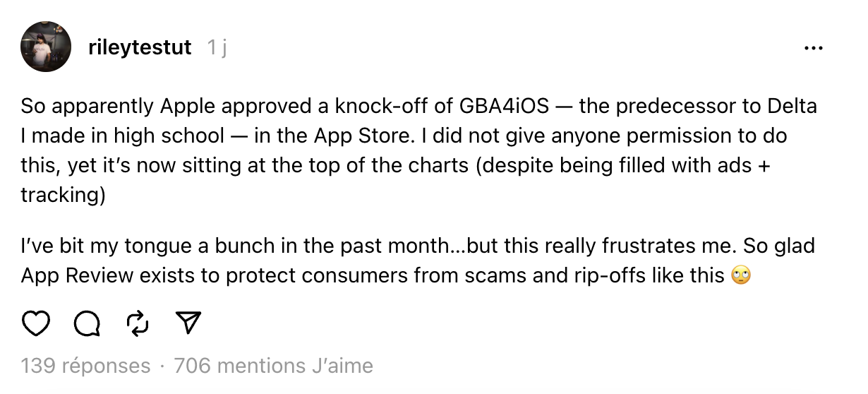Show the 706 mentions J'aime list
868x394 pixels.
[x=273, y=366]
